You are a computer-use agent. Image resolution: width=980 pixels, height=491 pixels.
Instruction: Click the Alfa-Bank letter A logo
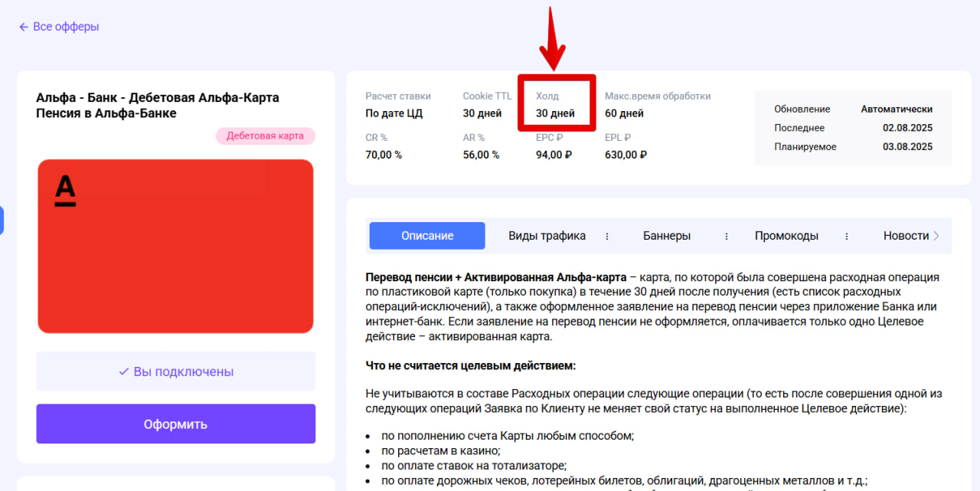coord(66,191)
